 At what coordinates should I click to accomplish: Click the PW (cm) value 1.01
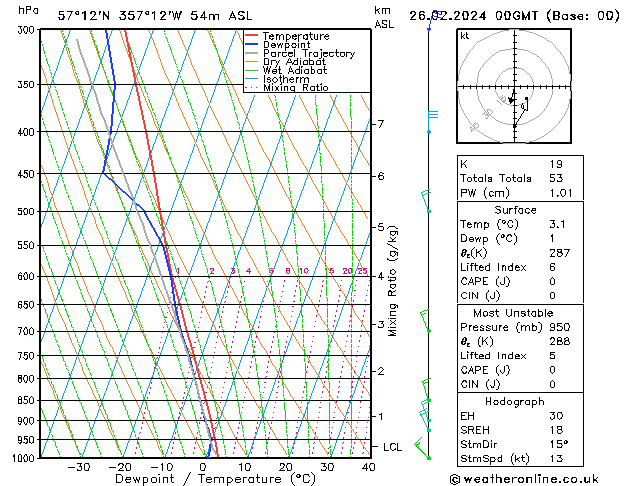[561, 193]
